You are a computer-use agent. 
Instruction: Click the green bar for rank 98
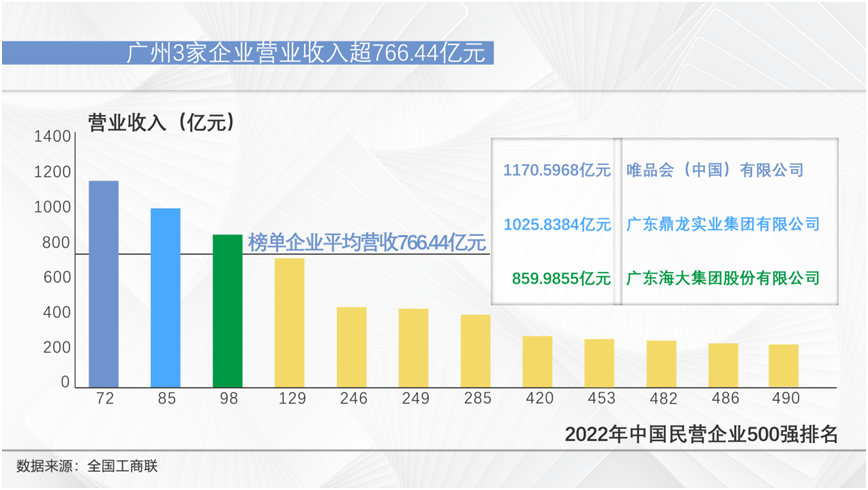pyautogui.click(x=228, y=311)
